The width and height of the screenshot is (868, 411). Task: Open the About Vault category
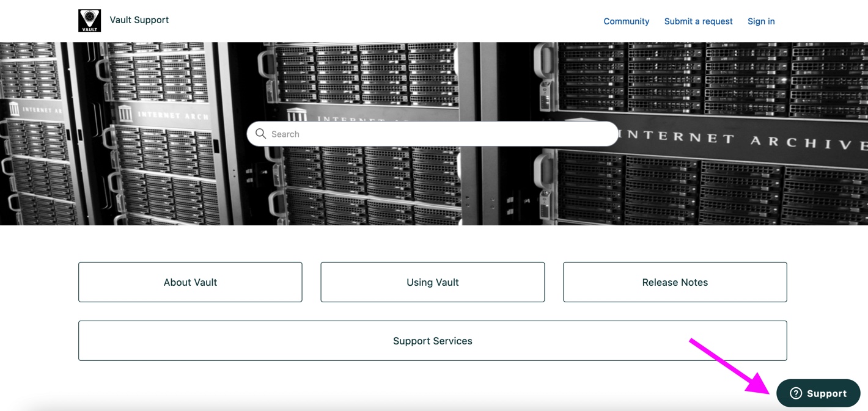pos(190,282)
